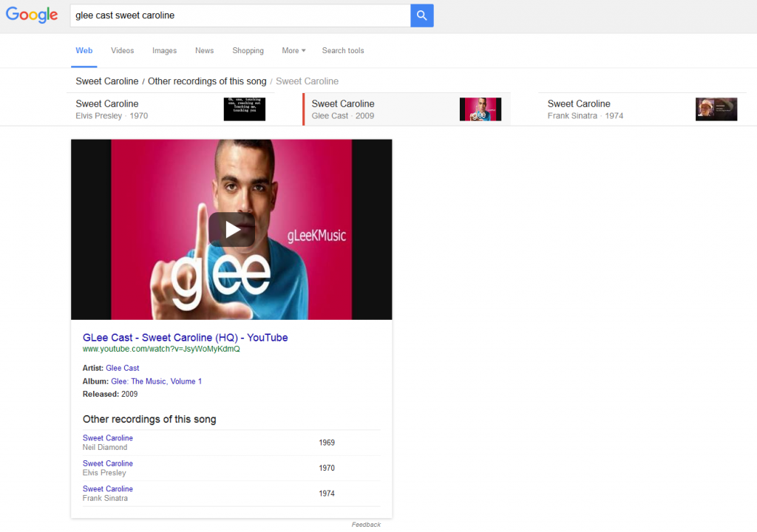Open the More dropdown
Screen dimensions: 757x532
coord(293,50)
